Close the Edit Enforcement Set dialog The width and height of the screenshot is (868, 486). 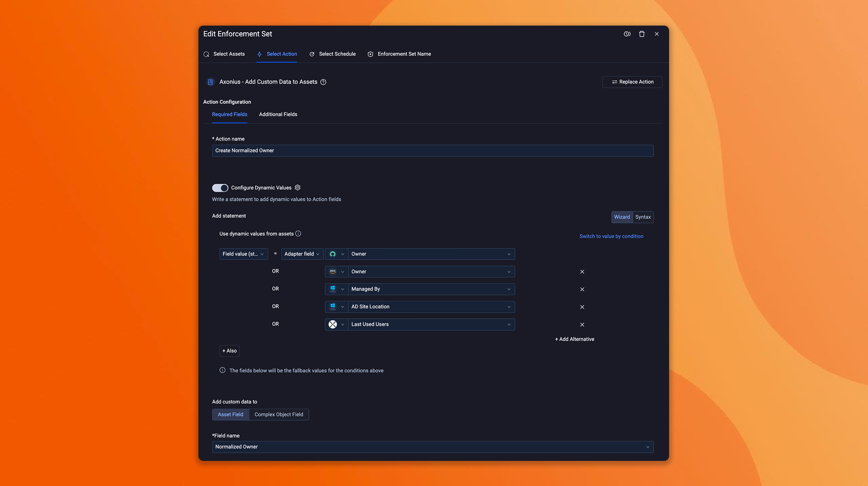(657, 34)
